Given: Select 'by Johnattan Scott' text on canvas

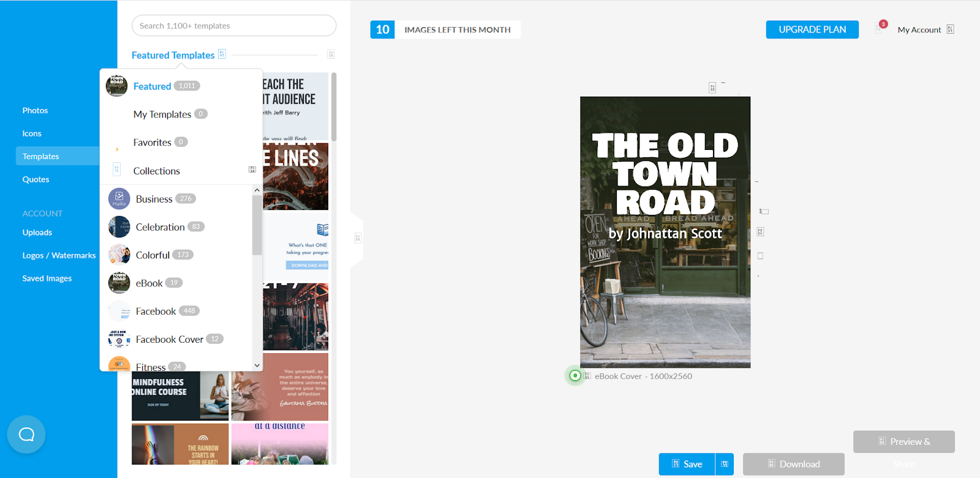Looking at the screenshot, I should click(x=665, y=233).
